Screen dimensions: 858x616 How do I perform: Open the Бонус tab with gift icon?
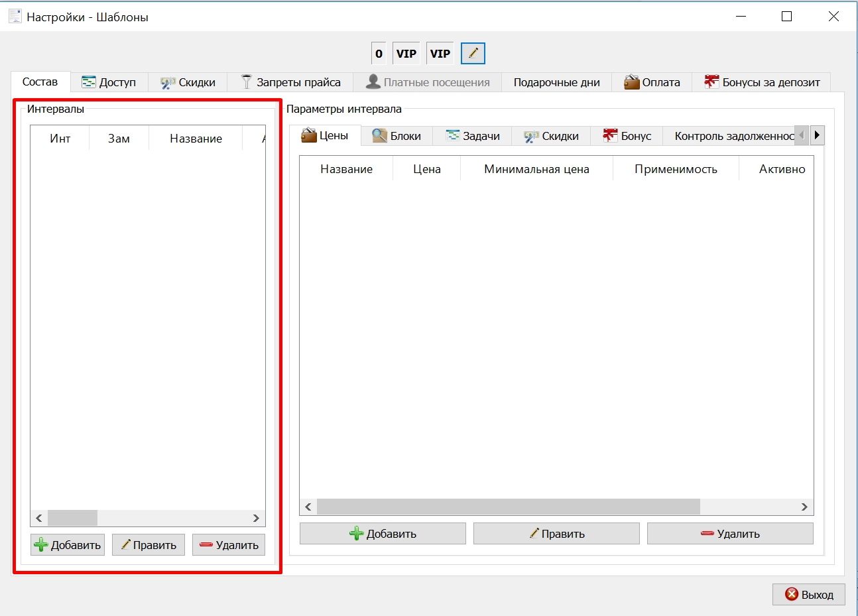(627, 136)
